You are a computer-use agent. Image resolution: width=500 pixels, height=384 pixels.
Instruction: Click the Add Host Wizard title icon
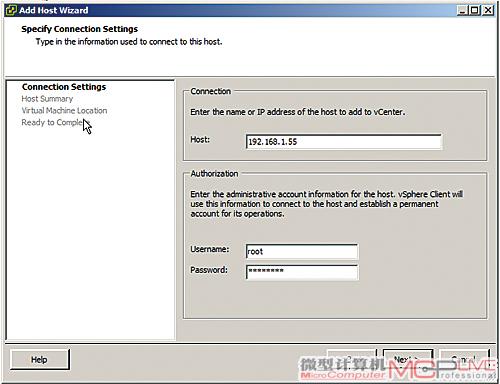[11, 10]
